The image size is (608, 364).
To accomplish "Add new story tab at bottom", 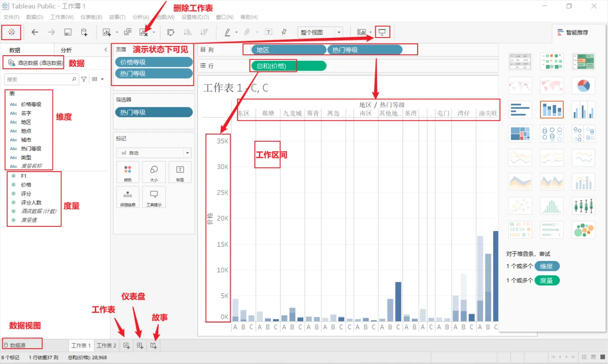I will click(x=154, y=346).
